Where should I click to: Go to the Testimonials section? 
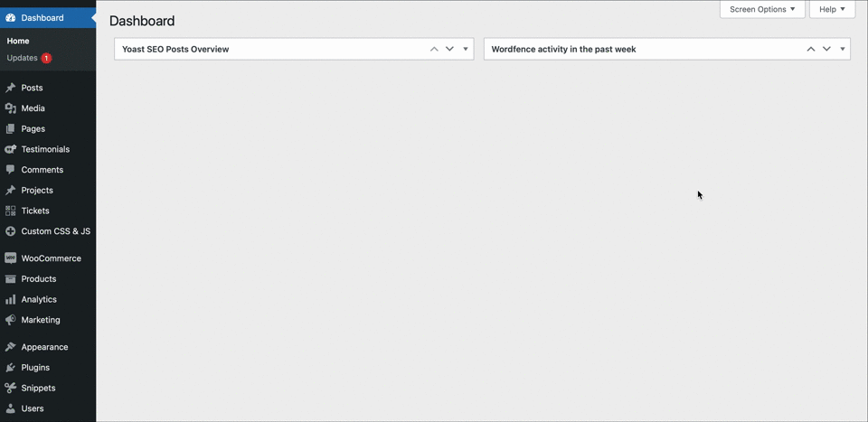pos(45,149)
